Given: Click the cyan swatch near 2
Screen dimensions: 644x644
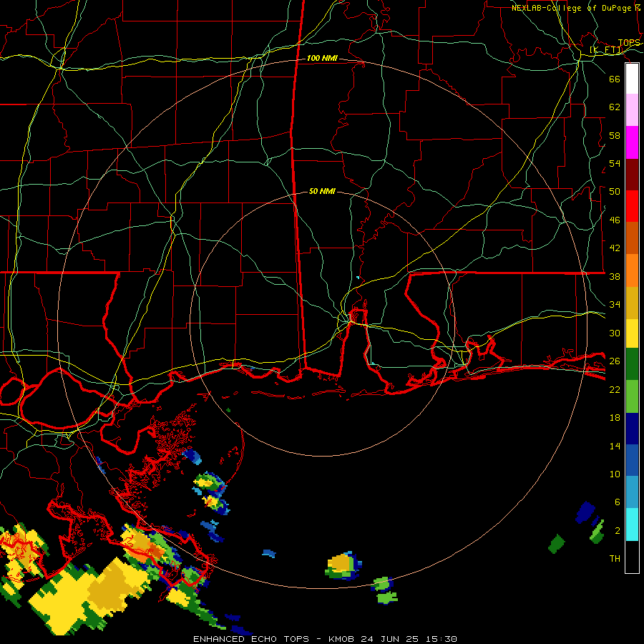Looking at the screenshot, I should coord(632,525).
